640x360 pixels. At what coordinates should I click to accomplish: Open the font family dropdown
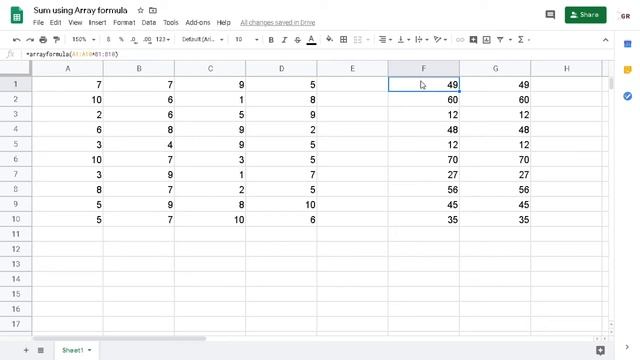(203, 40)
